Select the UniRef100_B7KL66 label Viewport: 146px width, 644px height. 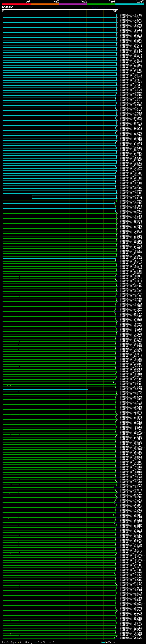click(131, 110)
